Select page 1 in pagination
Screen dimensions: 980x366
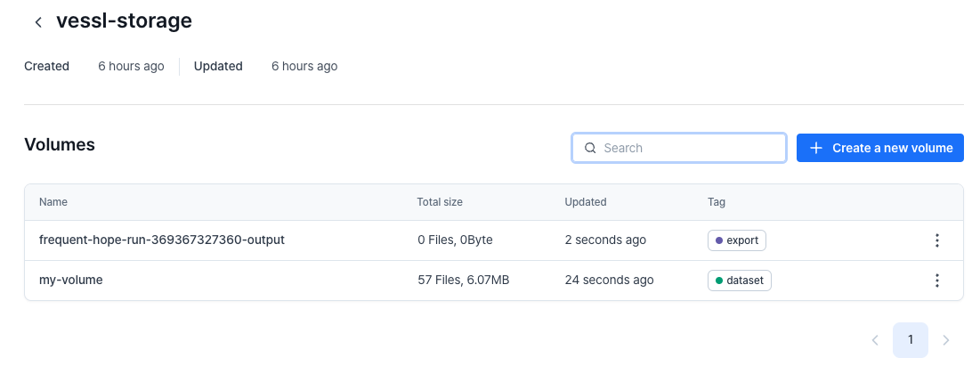(x=911, y=340)
